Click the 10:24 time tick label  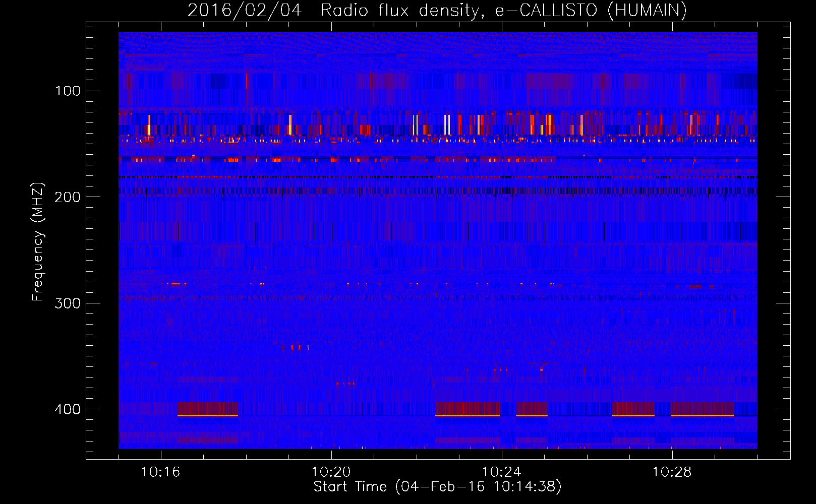[501, 472]
